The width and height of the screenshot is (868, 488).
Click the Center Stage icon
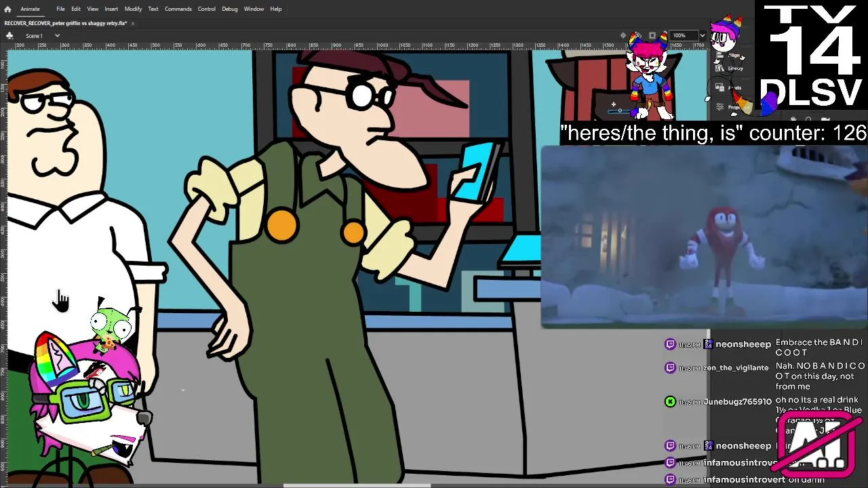click(x=623, y=35)
